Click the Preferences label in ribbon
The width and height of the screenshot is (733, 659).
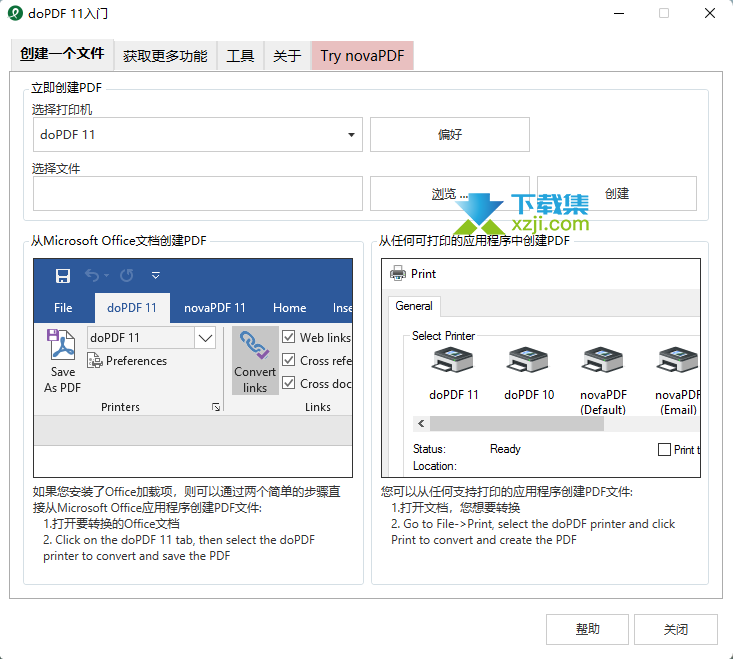coord(136,361)
